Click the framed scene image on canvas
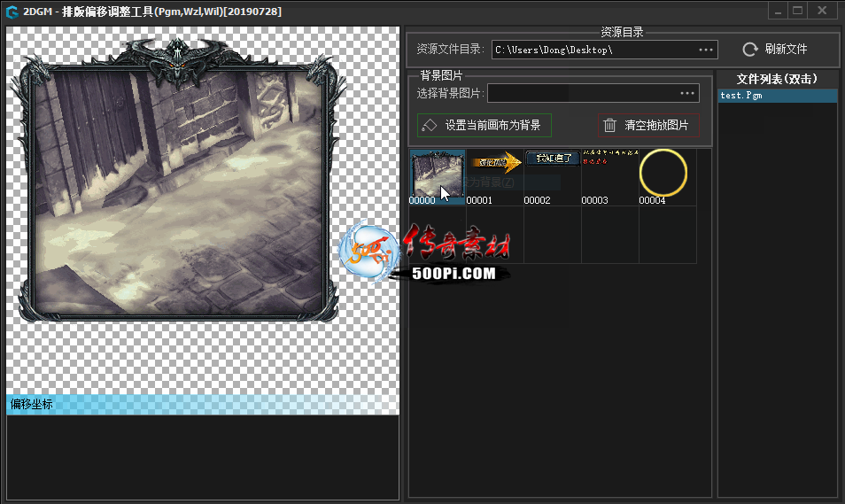 (180, 181)
